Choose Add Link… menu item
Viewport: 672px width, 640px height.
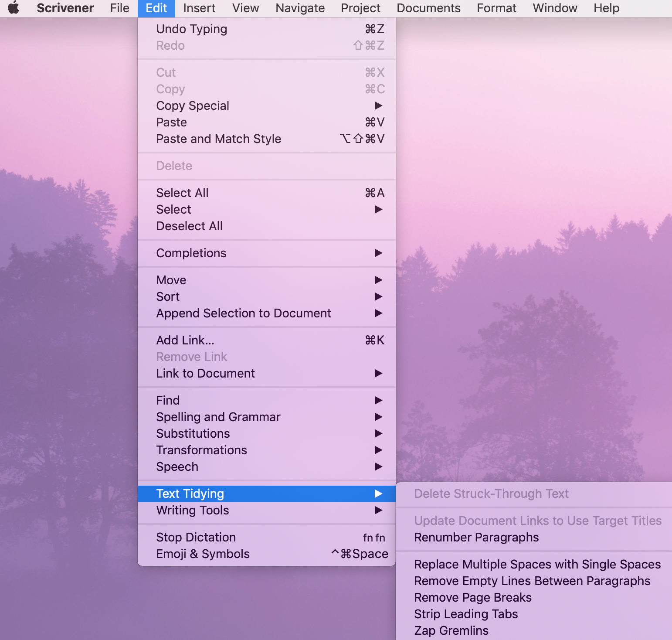coord(267,340)
